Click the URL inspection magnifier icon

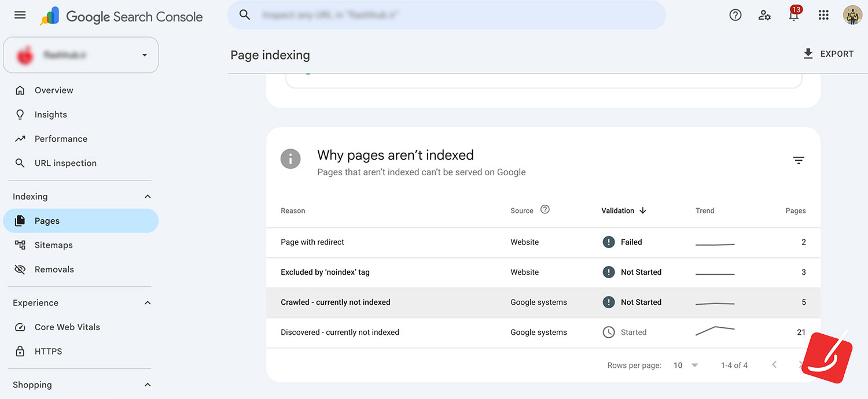20,163
